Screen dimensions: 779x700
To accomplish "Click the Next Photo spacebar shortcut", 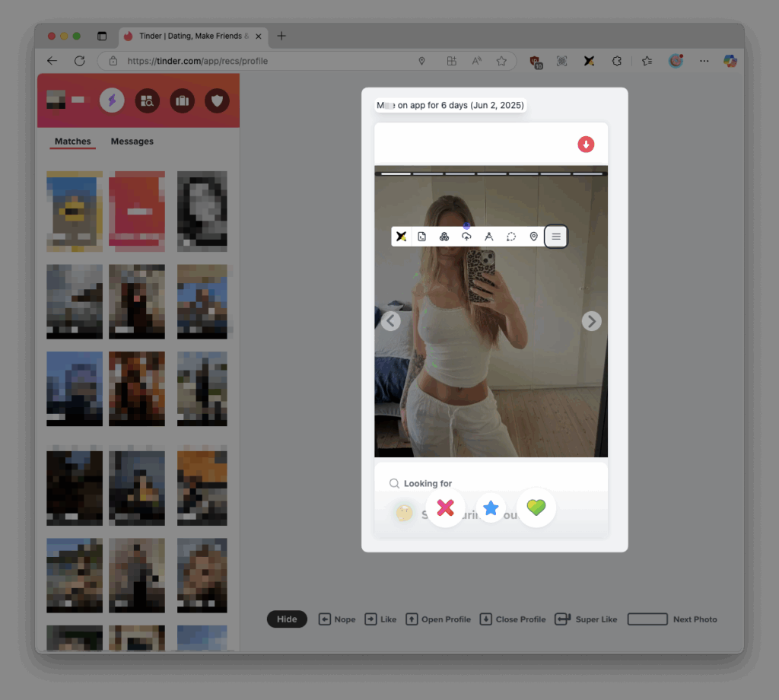I will pos(647,619).
